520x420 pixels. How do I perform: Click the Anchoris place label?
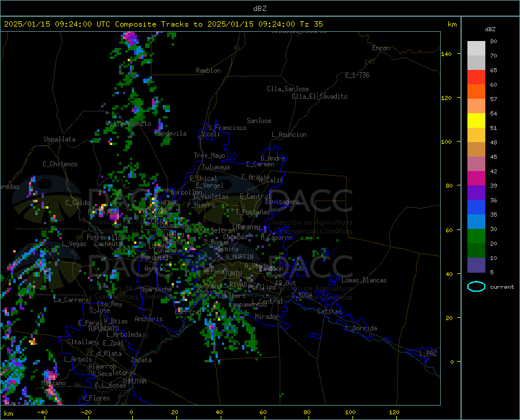pyautogui.click(x=148, y=319)
